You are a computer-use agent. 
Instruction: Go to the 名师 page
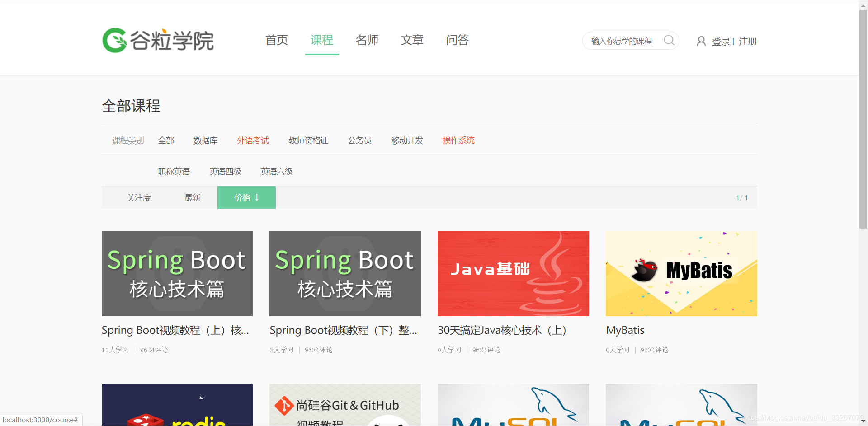click(367, 40)
